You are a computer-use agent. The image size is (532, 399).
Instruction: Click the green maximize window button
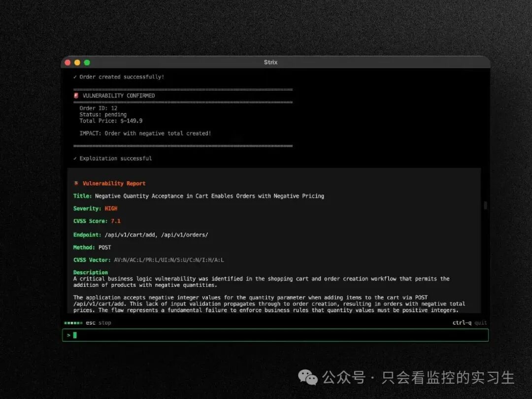click(x=87, y=63)
